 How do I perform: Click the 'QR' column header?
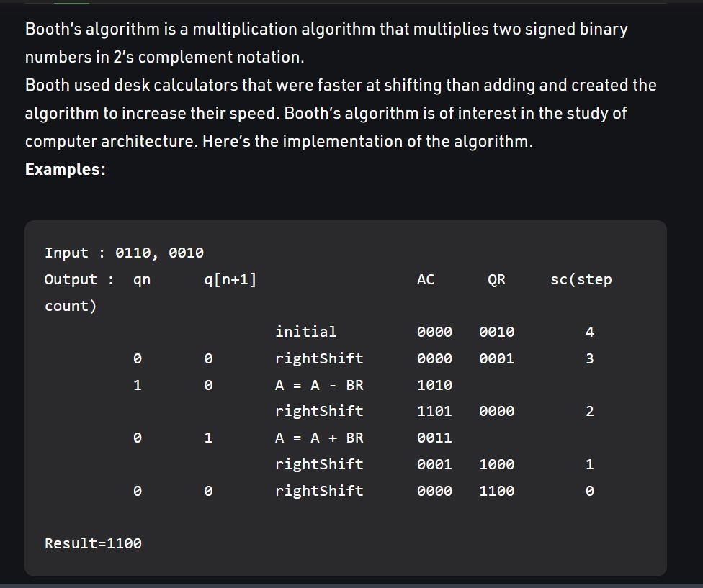(x=496, y=279)
